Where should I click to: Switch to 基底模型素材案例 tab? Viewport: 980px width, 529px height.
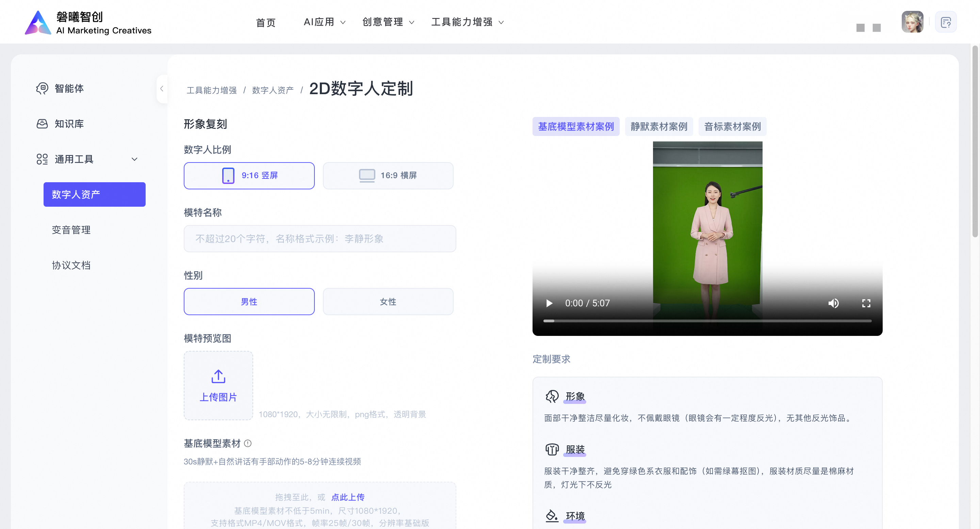coord(576,126)
